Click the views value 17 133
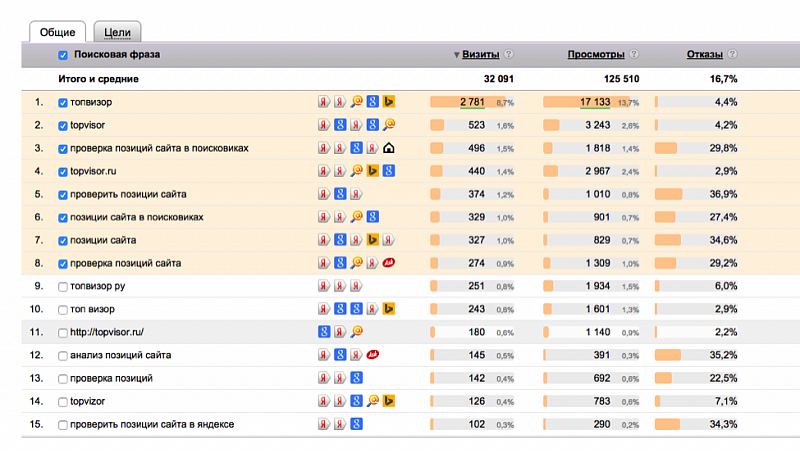The height and width of the screenshot is (453, 800). [595, 102]
